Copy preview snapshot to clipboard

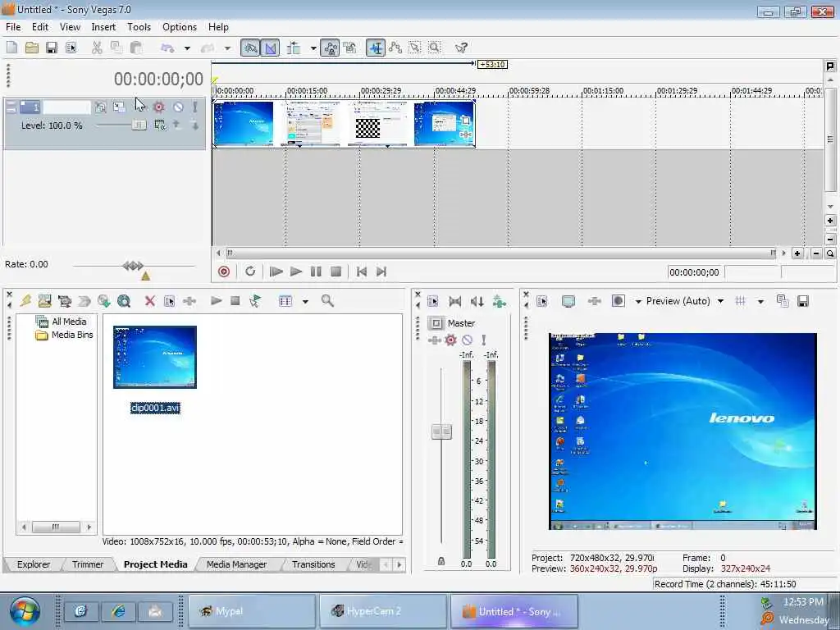(x=783, y=301)
